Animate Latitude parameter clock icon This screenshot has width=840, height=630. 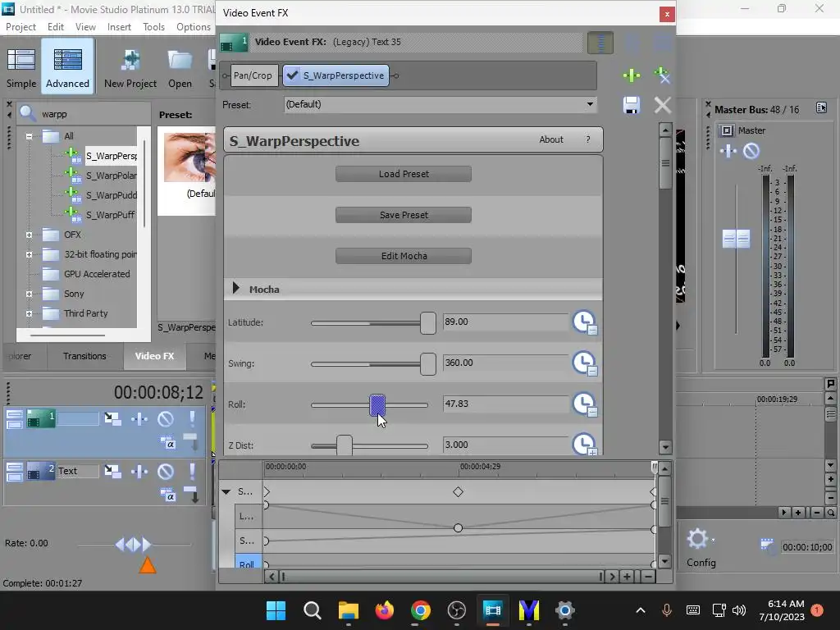585,322
